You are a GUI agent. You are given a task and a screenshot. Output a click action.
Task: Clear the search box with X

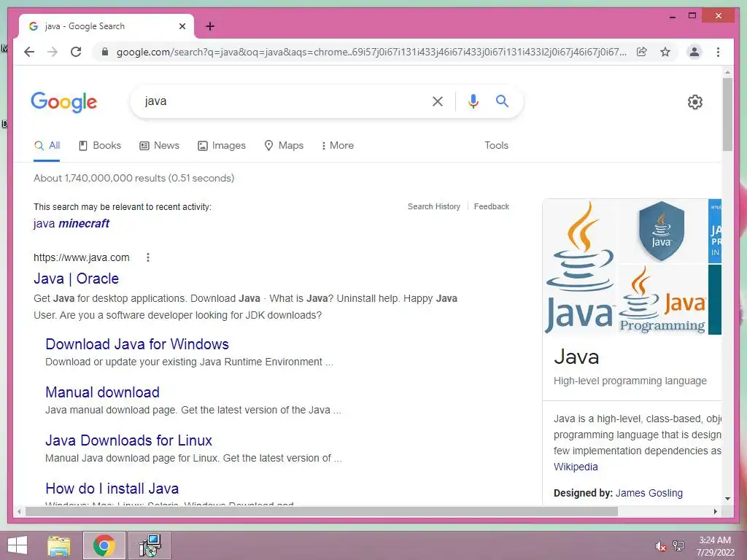438,101
